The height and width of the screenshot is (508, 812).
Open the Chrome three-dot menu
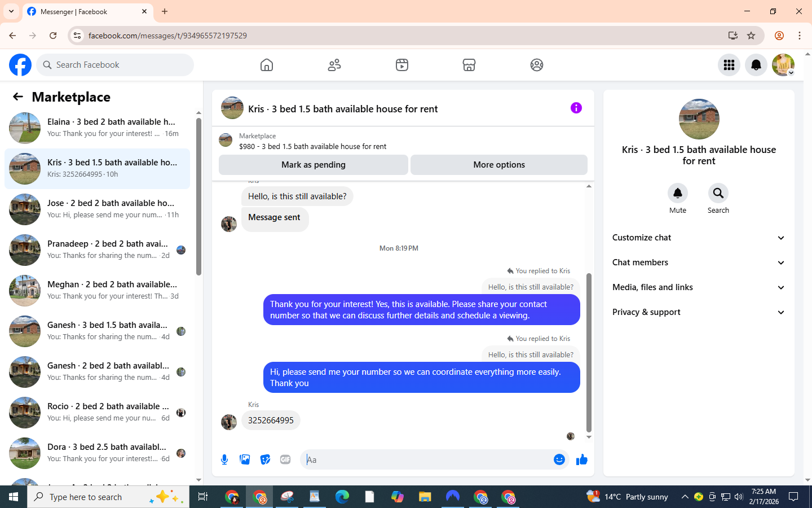[800, 36]
